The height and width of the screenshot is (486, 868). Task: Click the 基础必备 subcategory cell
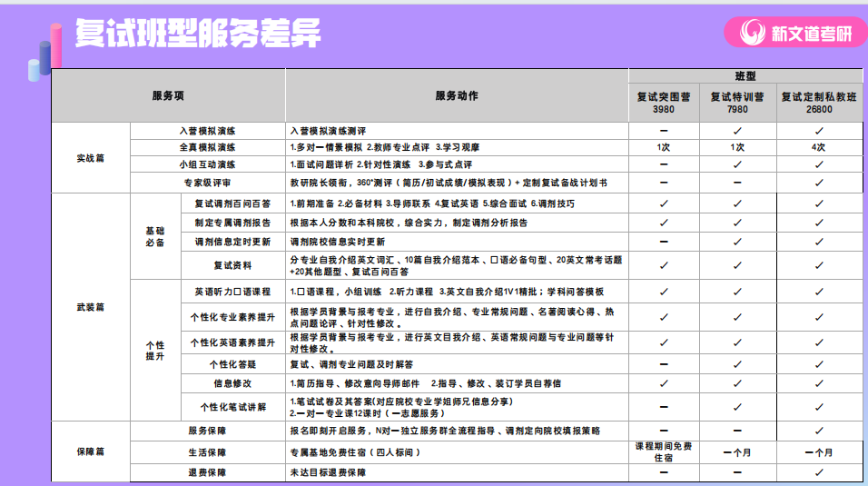click(155, 237)
